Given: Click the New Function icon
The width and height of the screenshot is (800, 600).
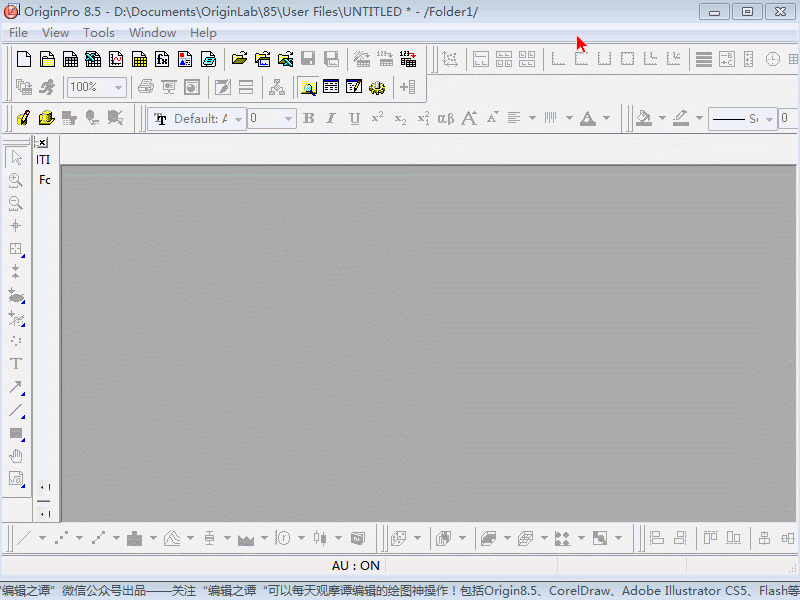Looking at the screenshot, I should click(x=162, y=60).
